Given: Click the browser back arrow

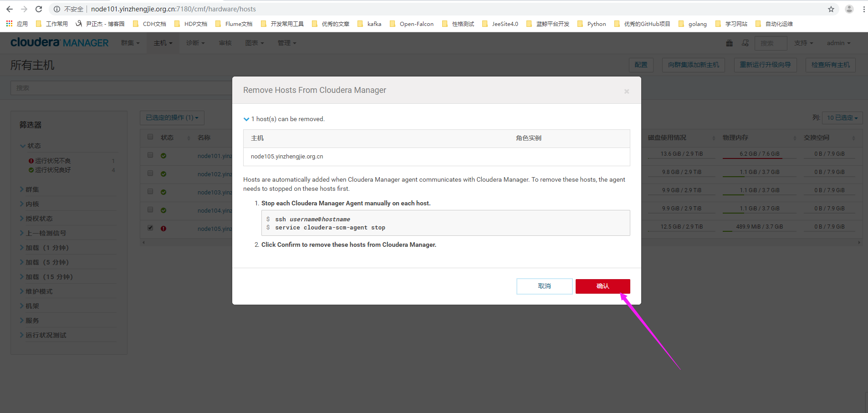Looking at the screenshot, I should [10, 9].
